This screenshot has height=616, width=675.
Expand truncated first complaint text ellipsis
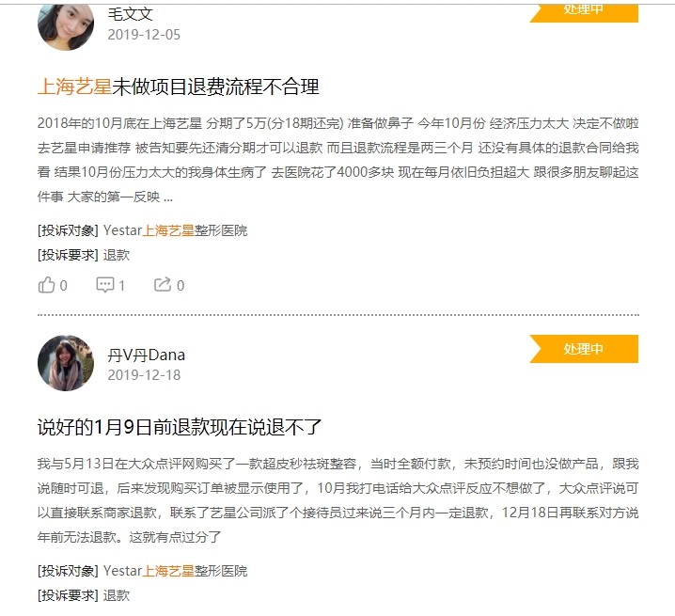point(168,197)
